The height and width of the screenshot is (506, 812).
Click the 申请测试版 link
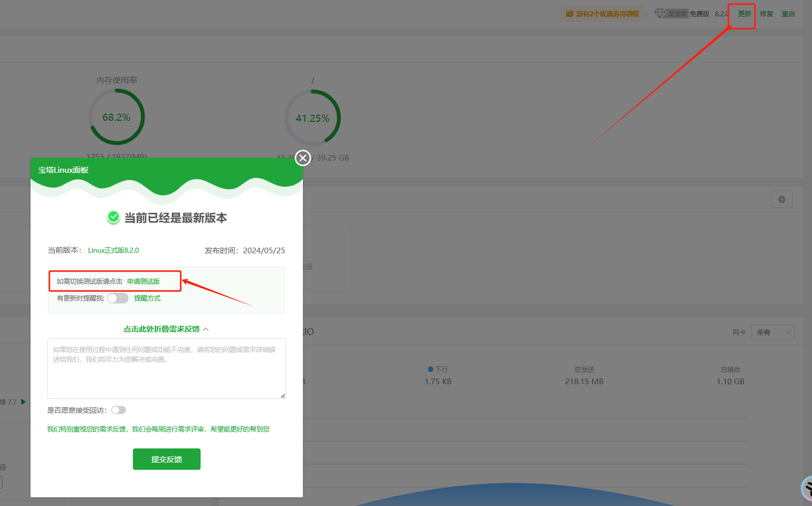[x=144, y=281]
